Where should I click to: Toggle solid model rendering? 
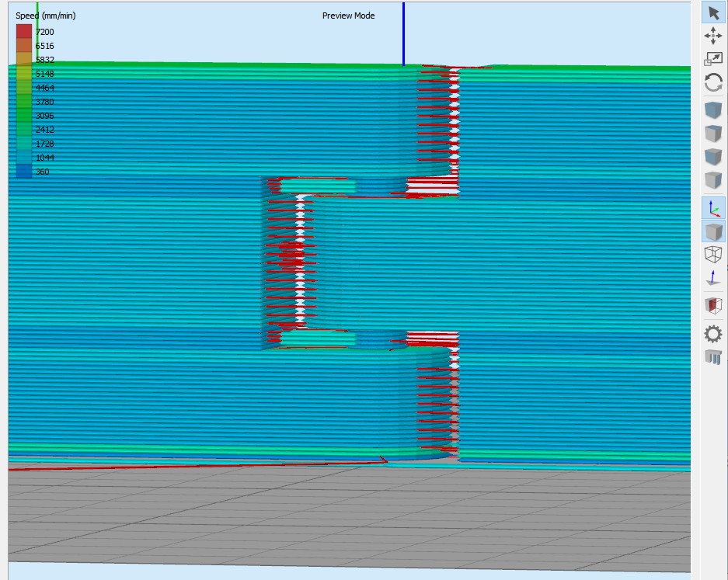click(x=713, y=231)
